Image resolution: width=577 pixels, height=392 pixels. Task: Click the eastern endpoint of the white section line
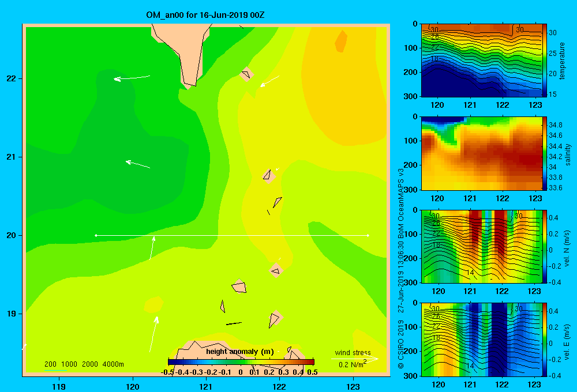click(368, 235)
